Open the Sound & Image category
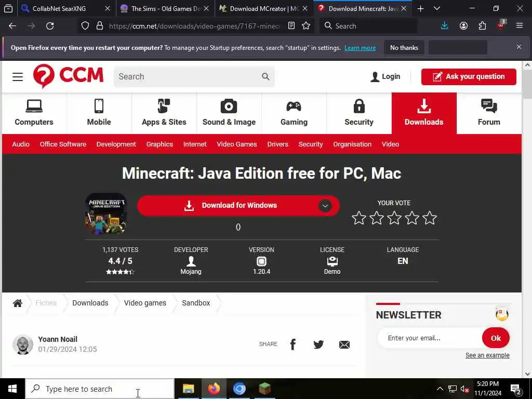Viewport: 532px width, 399px height. coord(229,113)
